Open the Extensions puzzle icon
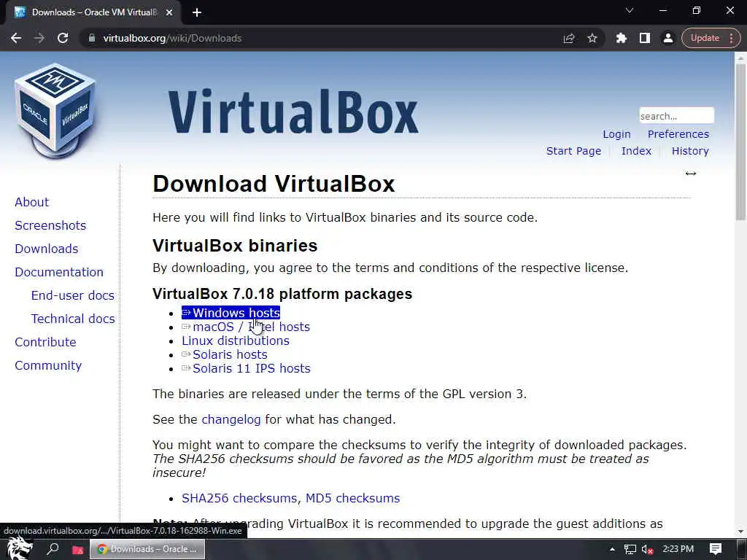 (x=622, y=38)
